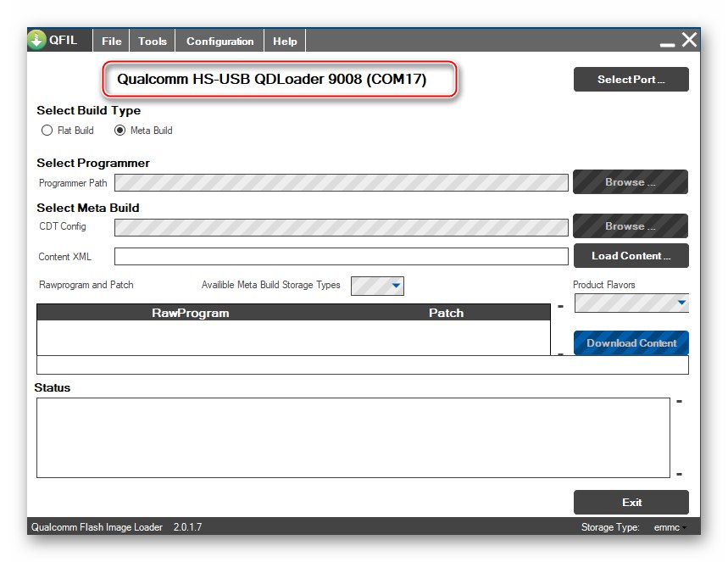Close the QFIL window
Screen dimensions: 728x562
(690, 40)
